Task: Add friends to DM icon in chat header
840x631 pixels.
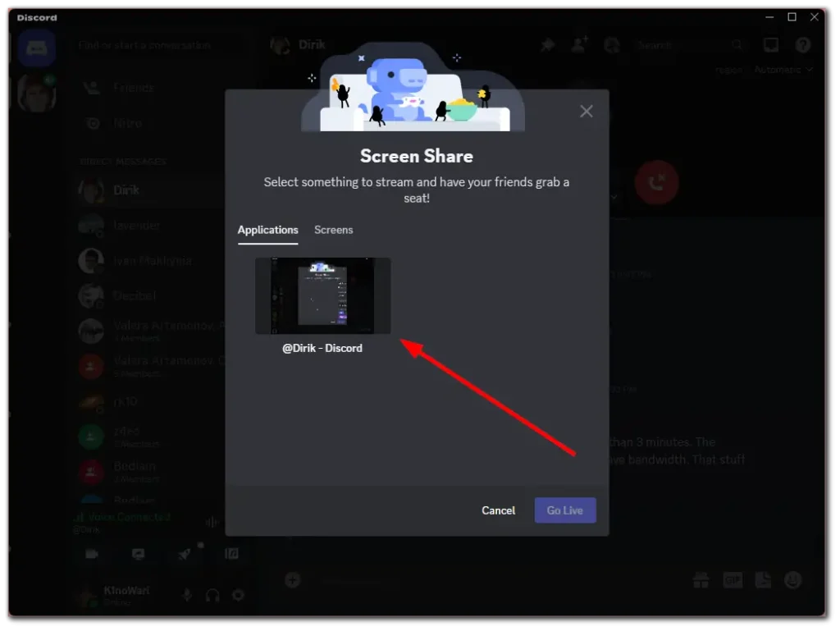Action: point(580,45)
